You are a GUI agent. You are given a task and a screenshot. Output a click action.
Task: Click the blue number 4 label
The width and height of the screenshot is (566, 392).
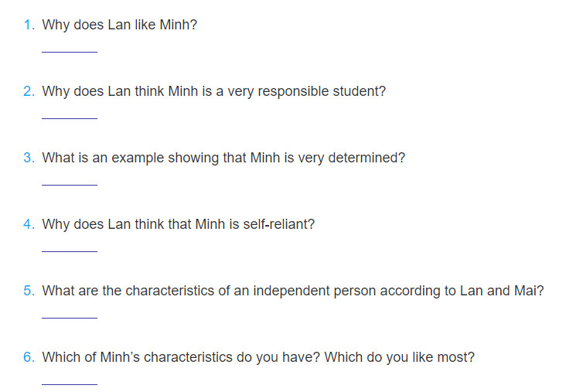(x=29, y=224)
